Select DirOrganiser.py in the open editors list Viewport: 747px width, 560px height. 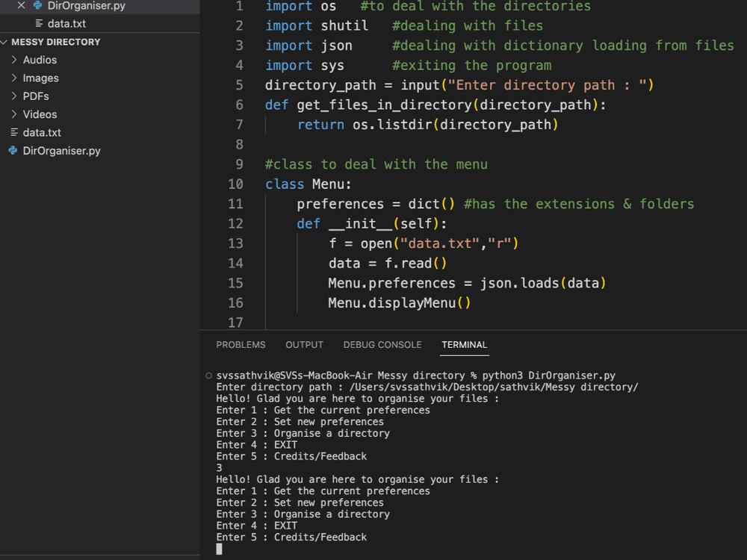pos(86,6)
